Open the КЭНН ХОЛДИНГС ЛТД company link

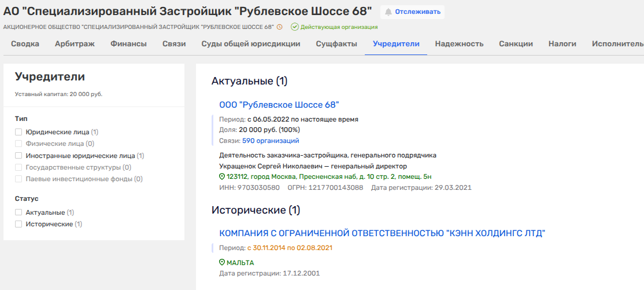point(382,233)
